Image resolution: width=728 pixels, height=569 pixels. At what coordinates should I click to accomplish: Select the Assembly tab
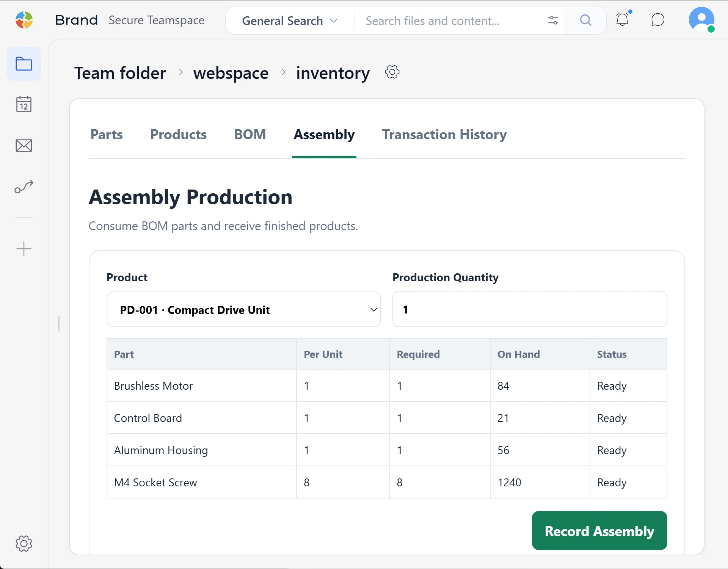point(324,135)
